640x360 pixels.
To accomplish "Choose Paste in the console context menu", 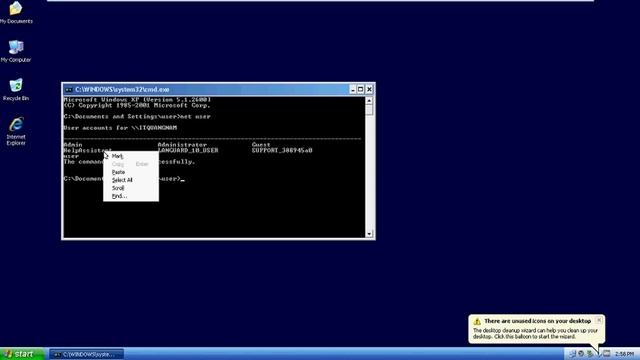I will coord(131,172).
